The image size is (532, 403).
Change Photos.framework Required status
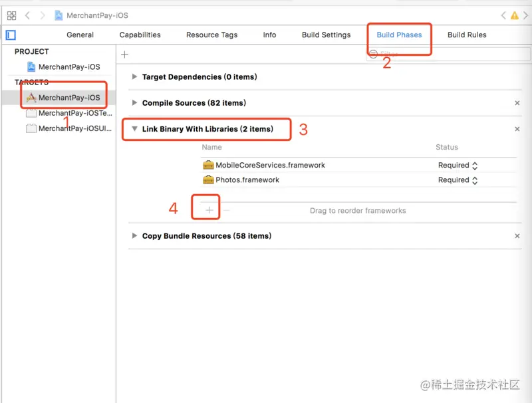click(x=458, y=180)
